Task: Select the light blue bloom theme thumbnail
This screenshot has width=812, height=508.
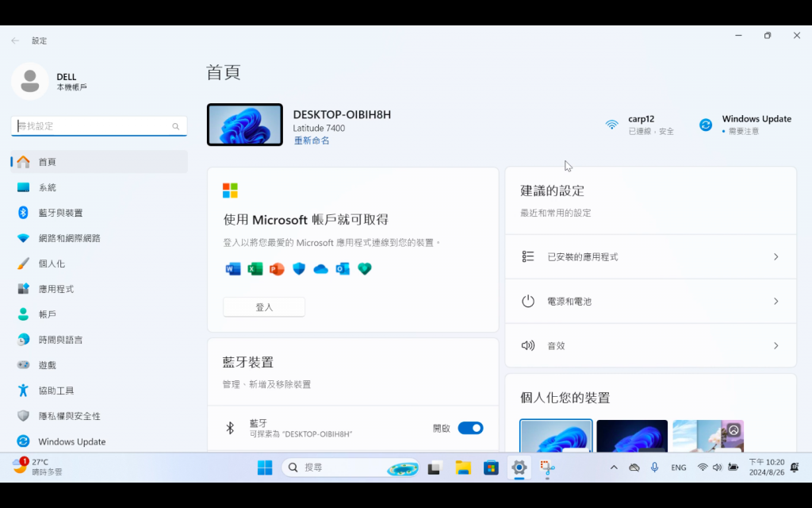Action: point(556,436)
